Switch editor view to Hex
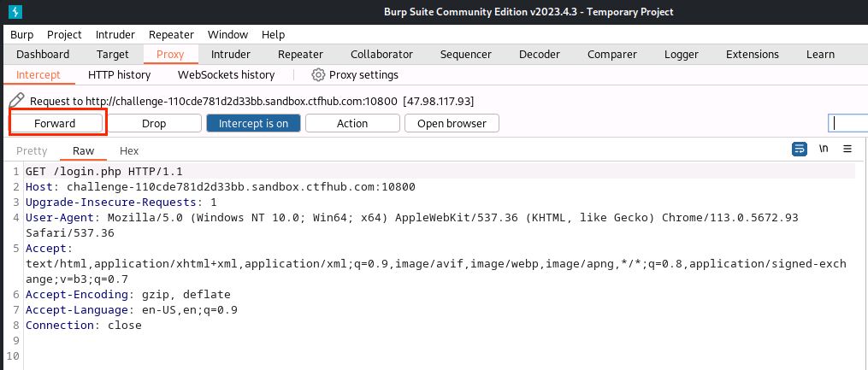Image resolution: width=868 pixels, height=370 pixels. (129, 150)
